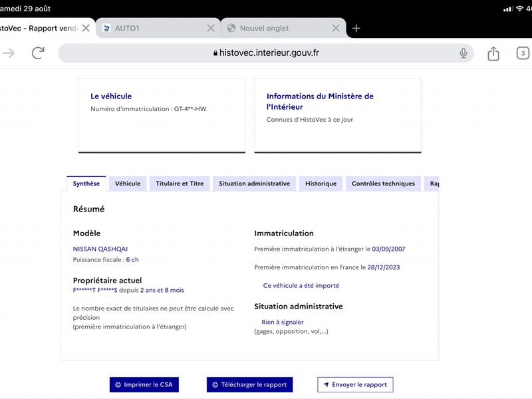Open the Historique tab
Image resolution: width=532 pixels, height=399 pixels.
click(x=321, y=184)
